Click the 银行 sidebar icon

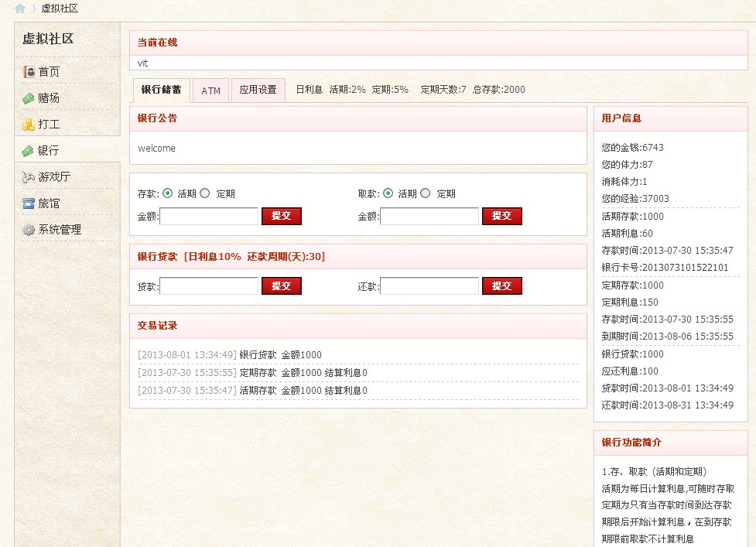pyautogui.click(x=28, y=151)
